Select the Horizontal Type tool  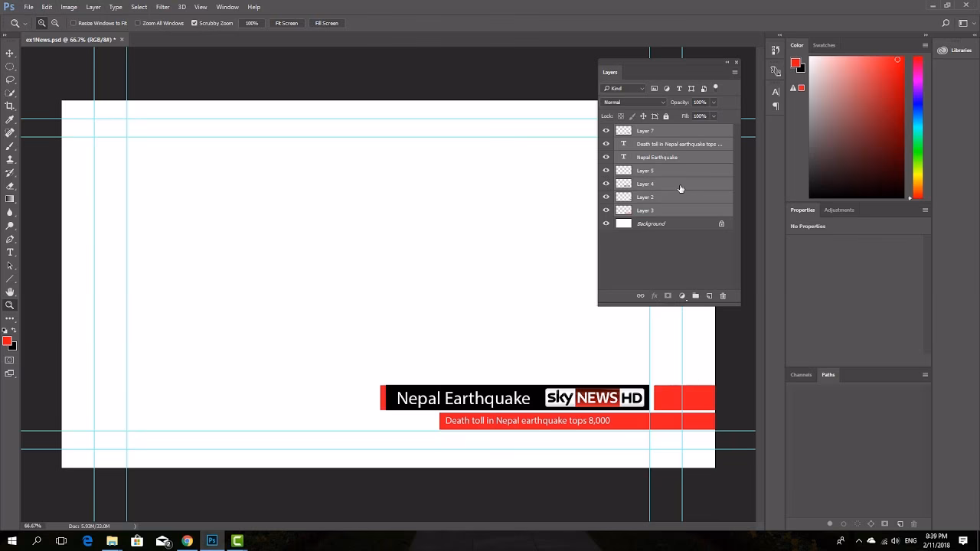point(10,253)
